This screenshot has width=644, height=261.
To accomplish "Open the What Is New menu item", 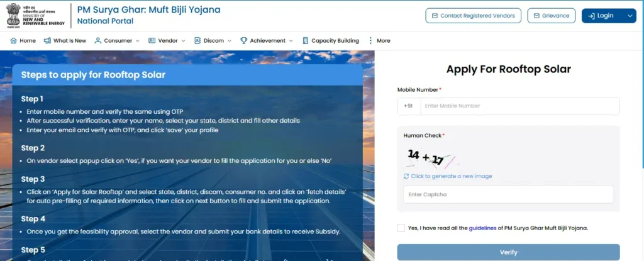I will (x=65, y=41).
